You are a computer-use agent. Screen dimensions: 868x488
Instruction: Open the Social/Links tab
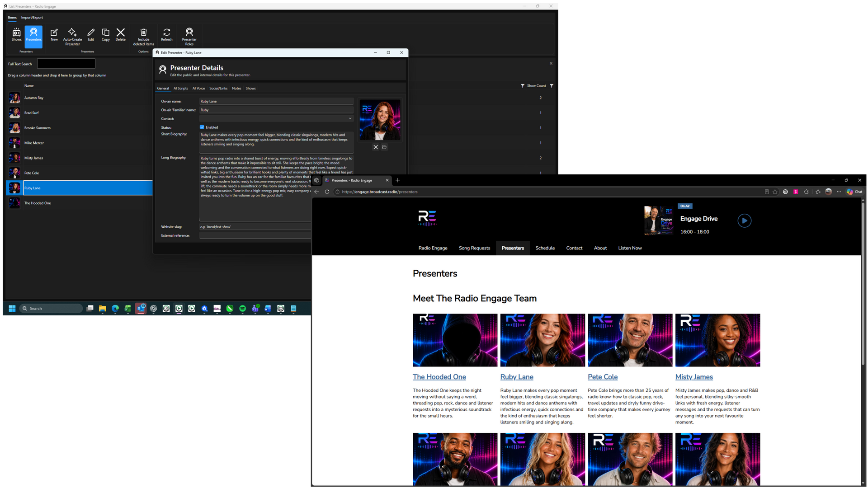pos(218,89)
